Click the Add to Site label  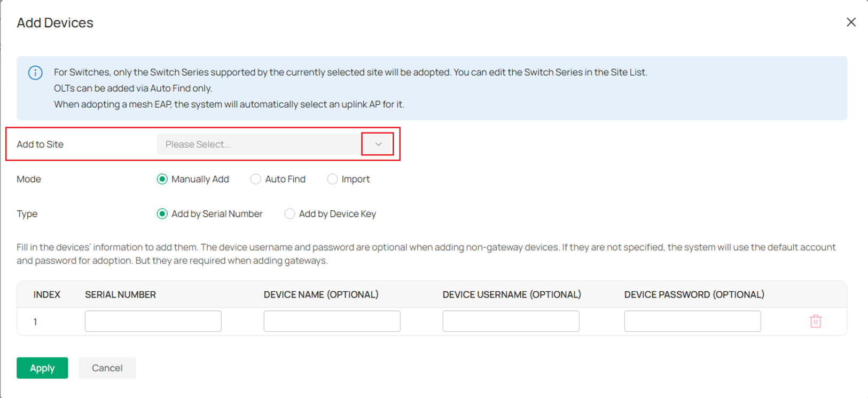[x=40, y=144]
